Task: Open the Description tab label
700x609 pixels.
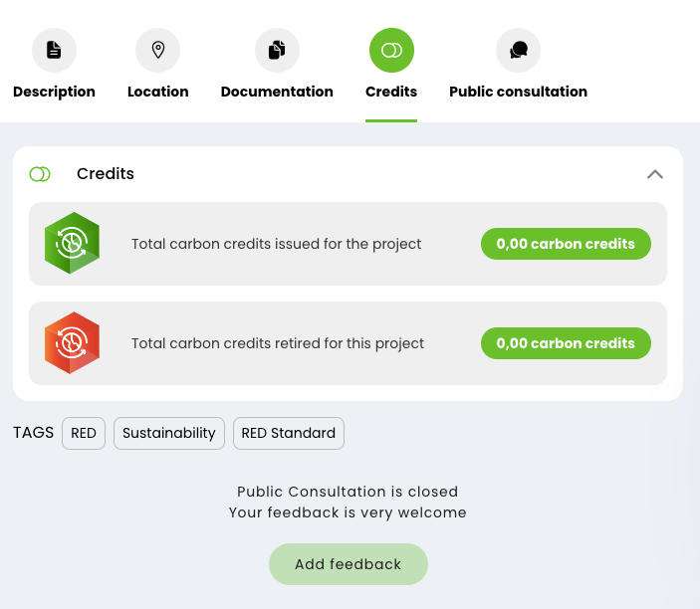Action: 54,92
